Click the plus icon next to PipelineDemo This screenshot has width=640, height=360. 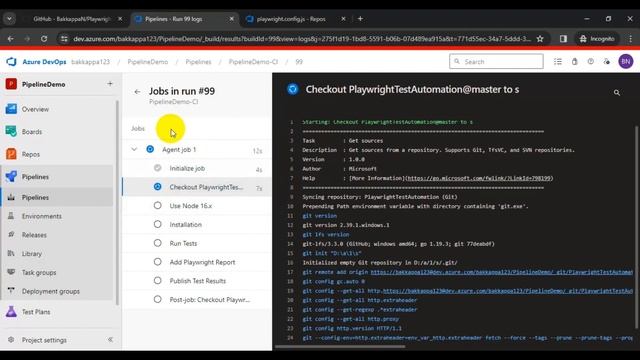tap(110, 84)
